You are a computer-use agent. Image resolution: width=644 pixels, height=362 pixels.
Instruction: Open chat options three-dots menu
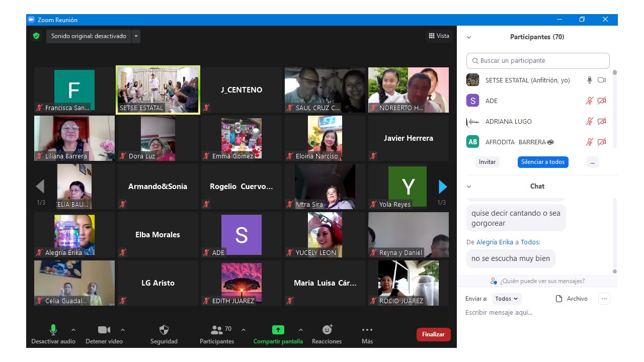tap(604, 299)
